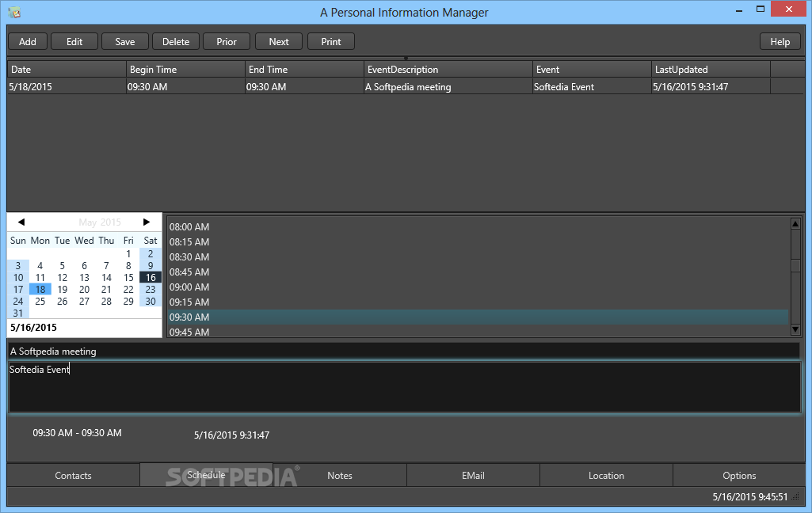Sort by EventDescription column header
Screen dimensions: 812x513
pos(448,70)
